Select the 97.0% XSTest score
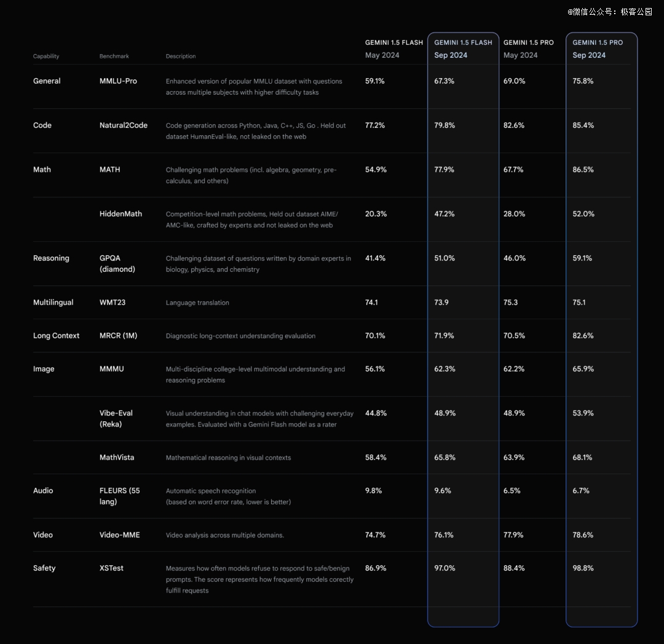The width and height of the screenshot is (664, 644). pos(445,568)
